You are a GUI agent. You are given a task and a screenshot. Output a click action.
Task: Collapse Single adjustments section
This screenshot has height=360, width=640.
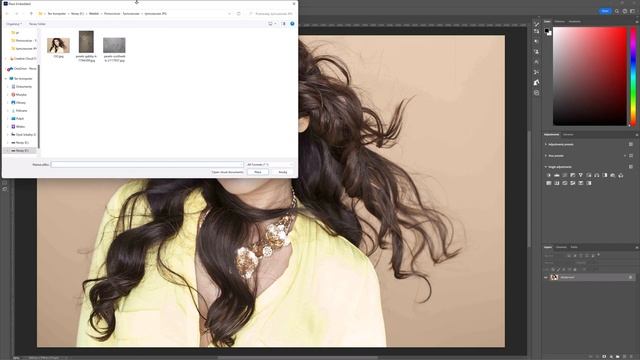pyautogui.click(x=546, y=167)
